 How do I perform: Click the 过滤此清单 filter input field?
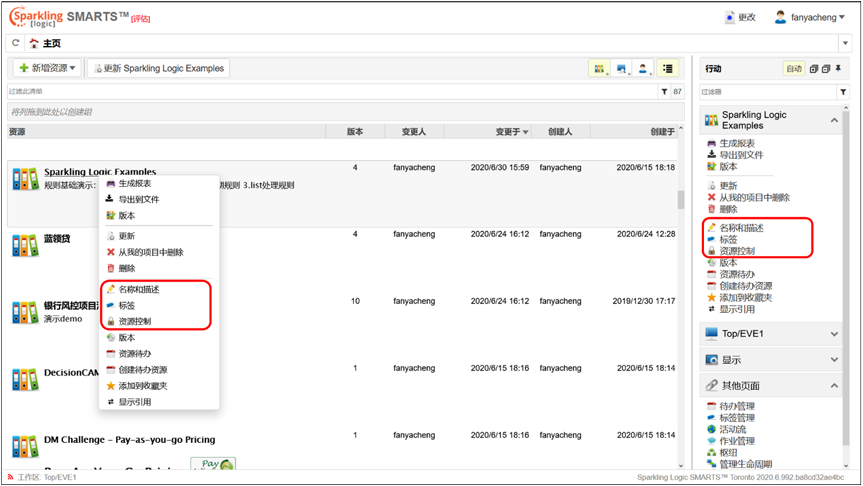(330, 92)
